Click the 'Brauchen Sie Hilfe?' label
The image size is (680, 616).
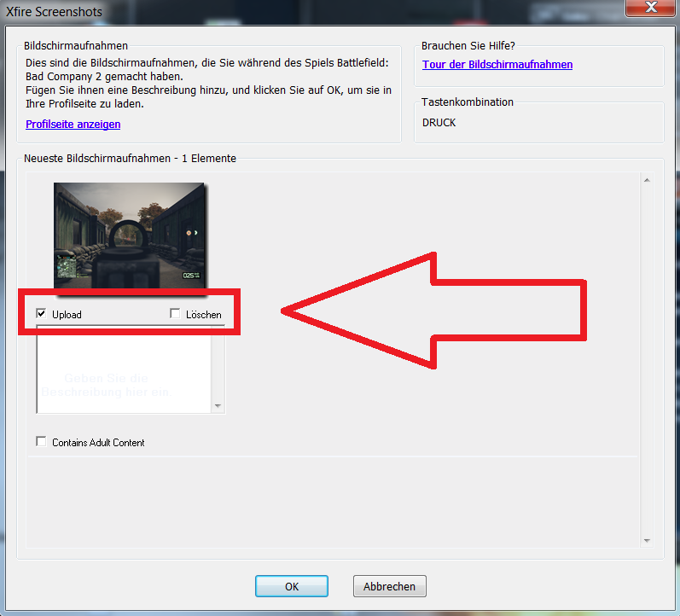pyautogui.click(x=468, y=45)
